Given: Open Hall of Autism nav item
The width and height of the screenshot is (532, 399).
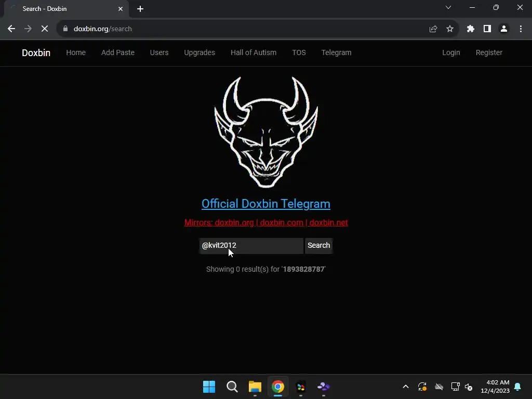Looking at the screenshot, I should pyautogui.click(x=254, y=52).
